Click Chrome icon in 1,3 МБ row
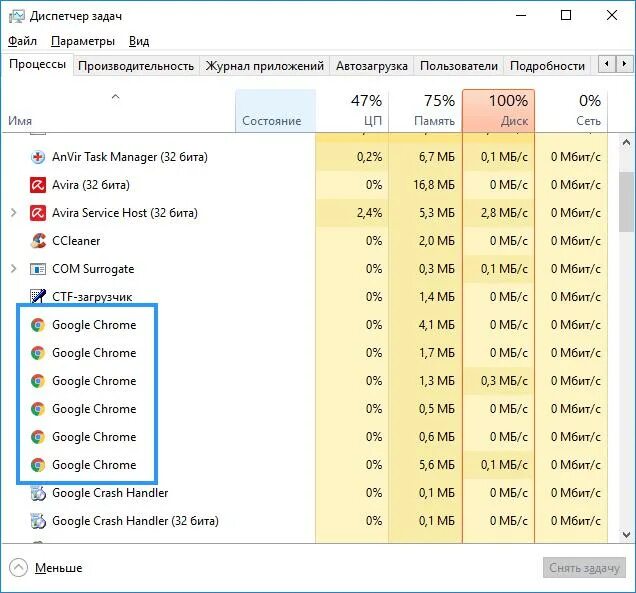 (x=38, y=381)
